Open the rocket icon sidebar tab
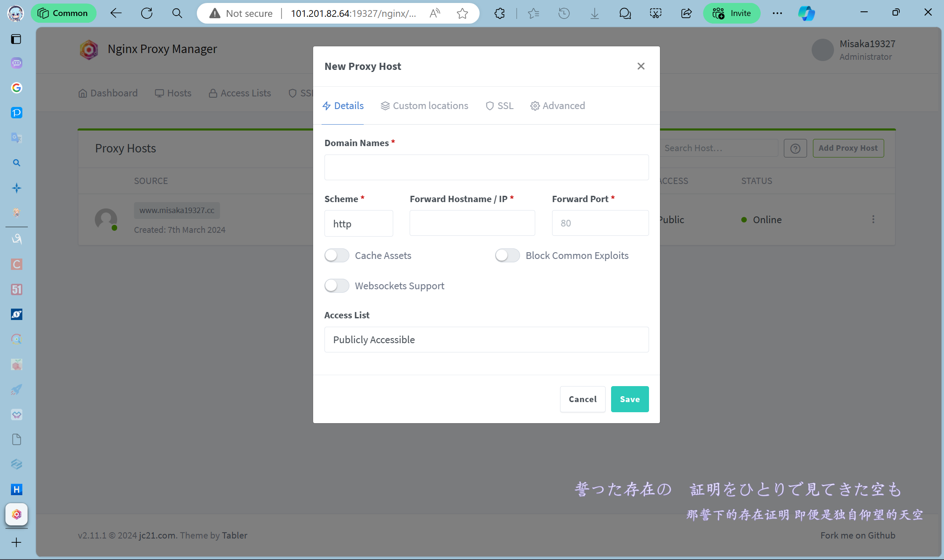The height and width of the screenshot is (560, 944). click(16, 389)
